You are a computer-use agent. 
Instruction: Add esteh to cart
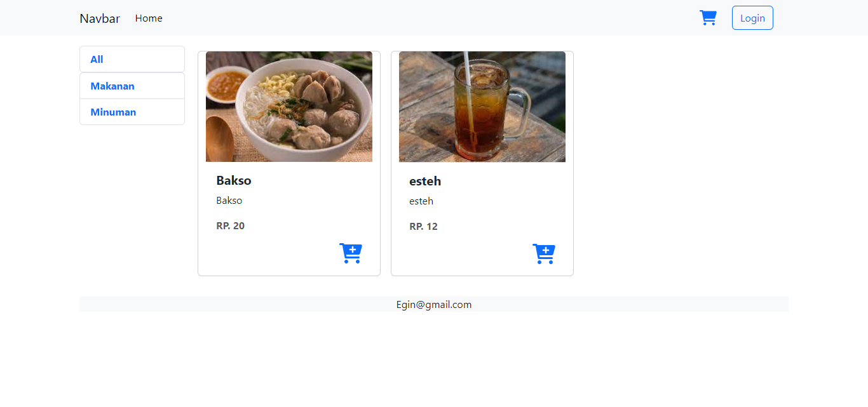544,254
